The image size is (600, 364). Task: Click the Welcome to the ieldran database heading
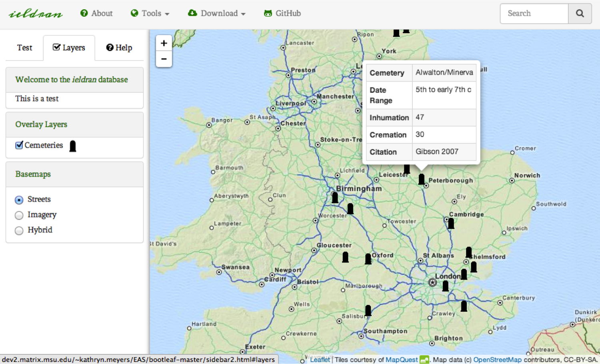[x=75, y=80]
